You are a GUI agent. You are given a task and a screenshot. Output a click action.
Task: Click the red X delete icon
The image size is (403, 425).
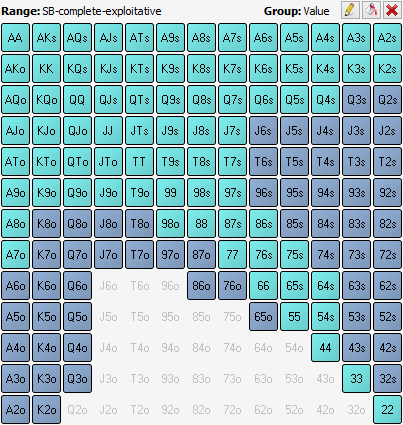pyautogui.click(x=392, y=10)
